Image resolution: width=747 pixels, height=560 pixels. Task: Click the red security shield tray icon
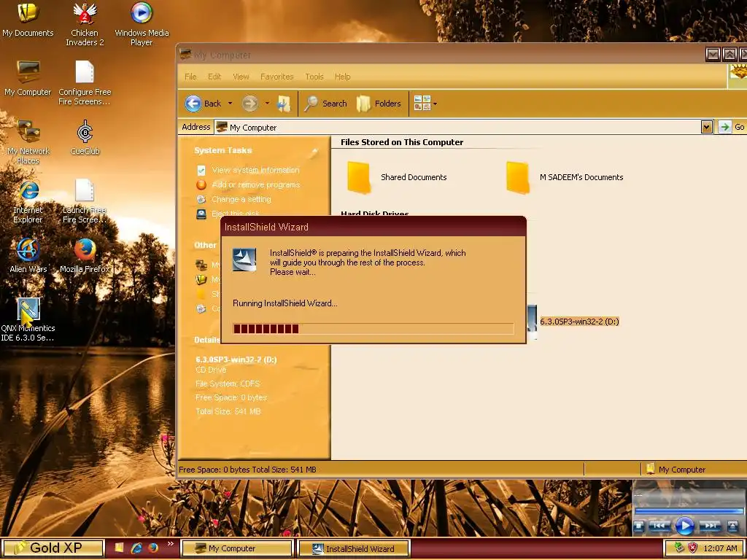[693, 548]
